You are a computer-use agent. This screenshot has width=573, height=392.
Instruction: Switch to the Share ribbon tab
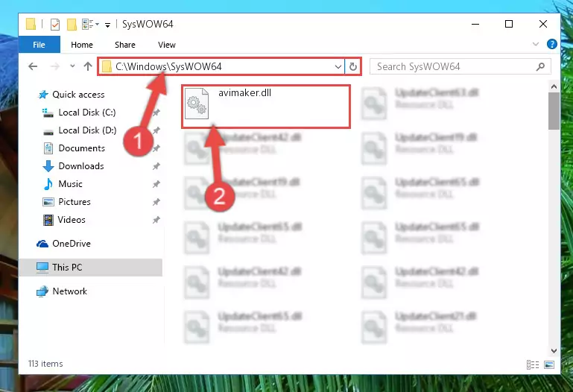125,45
